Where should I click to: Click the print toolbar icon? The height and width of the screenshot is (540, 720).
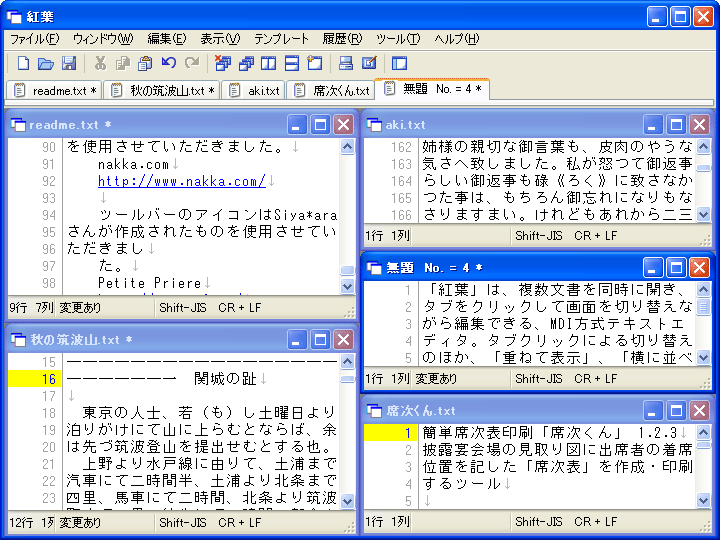tap(346, 63)
